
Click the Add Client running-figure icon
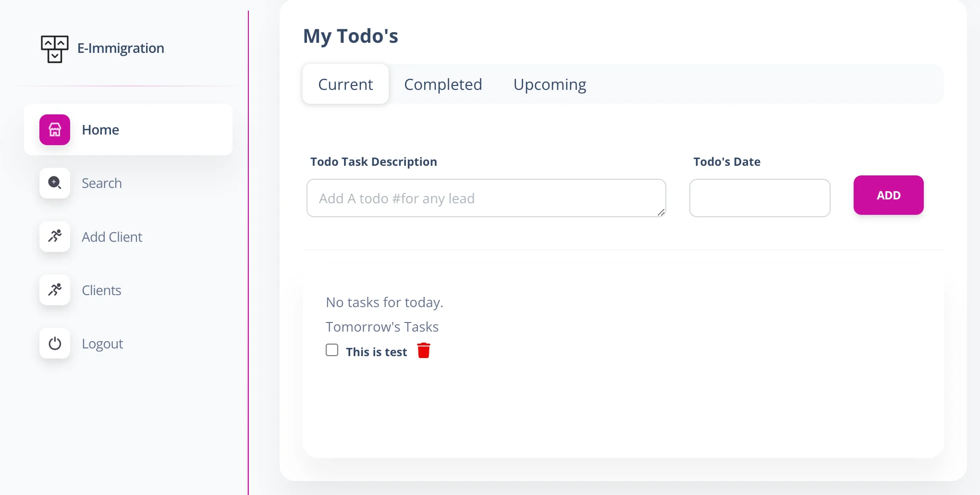click(x=55, y=236)
